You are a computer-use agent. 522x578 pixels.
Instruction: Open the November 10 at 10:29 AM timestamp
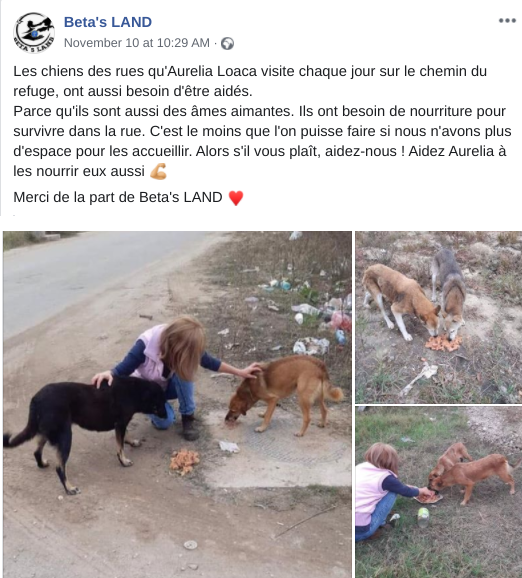[x=137, y=43]
